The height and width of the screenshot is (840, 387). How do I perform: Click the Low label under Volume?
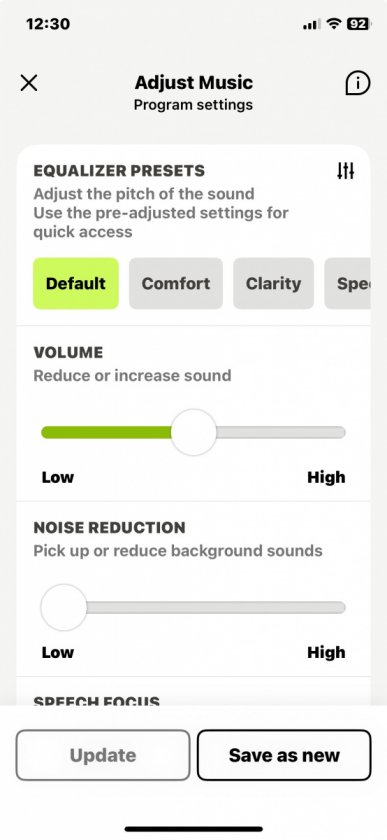(x=58, y=477)
